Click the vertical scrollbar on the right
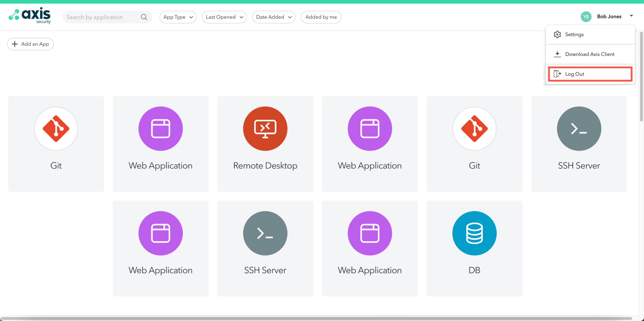The width and height of the screenshot is (644, 321). (x=641, y=77)
